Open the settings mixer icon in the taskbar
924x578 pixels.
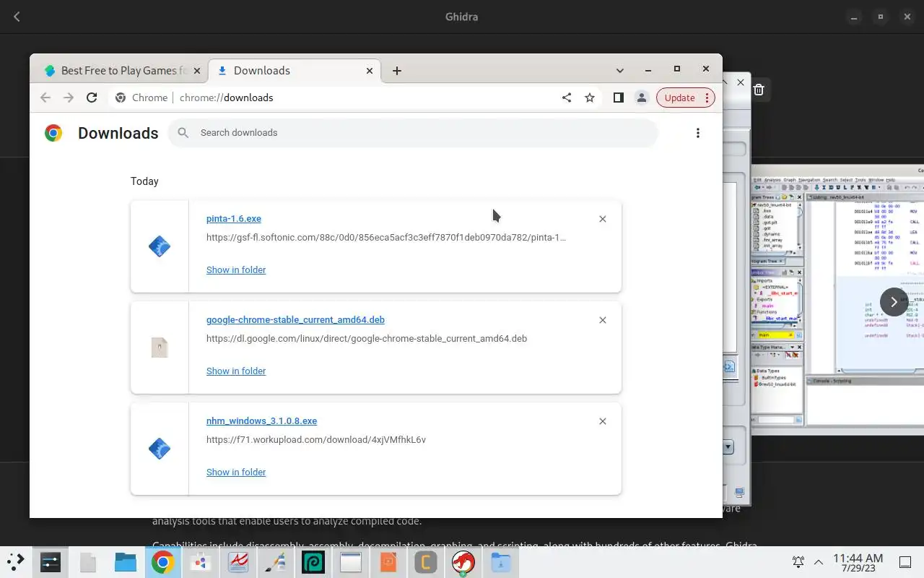pyautogui.click(x=51, y=562)
